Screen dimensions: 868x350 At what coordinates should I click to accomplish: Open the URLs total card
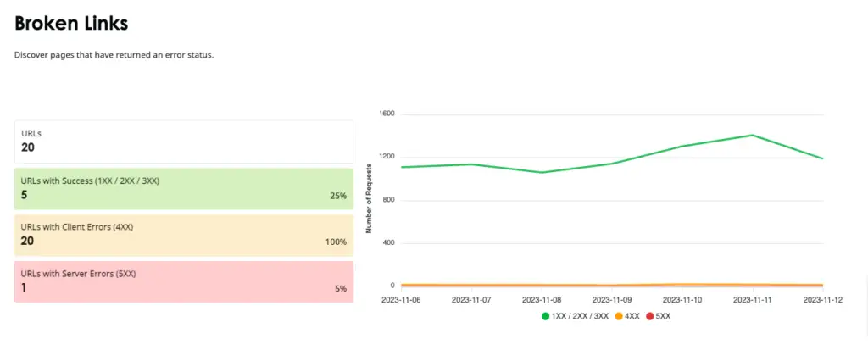[184, 142]
